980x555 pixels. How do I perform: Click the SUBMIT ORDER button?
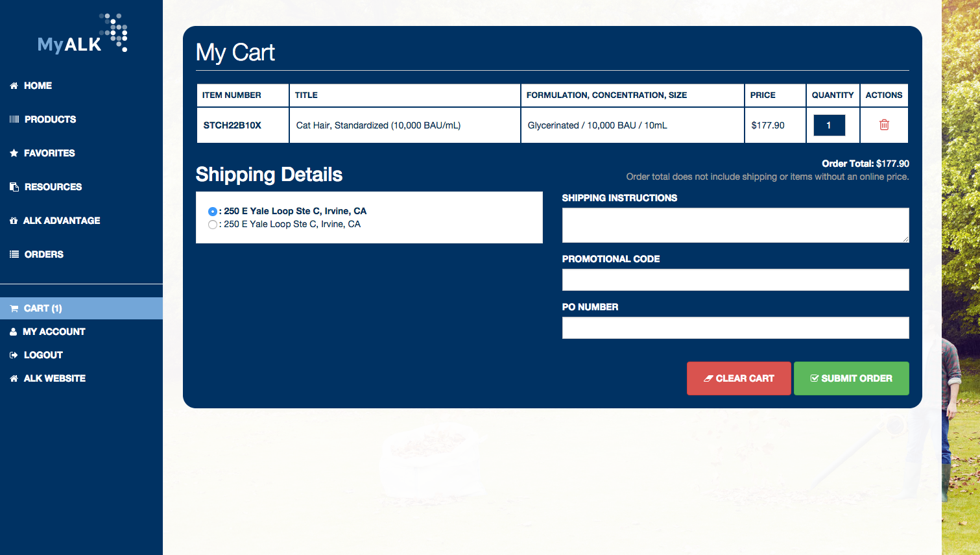[852, 378]
